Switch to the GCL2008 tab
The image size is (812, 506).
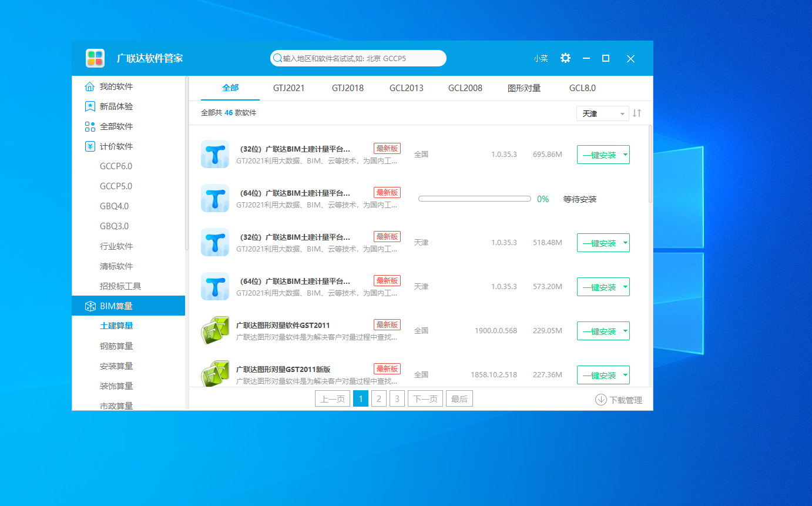click(x=465, y=88)
